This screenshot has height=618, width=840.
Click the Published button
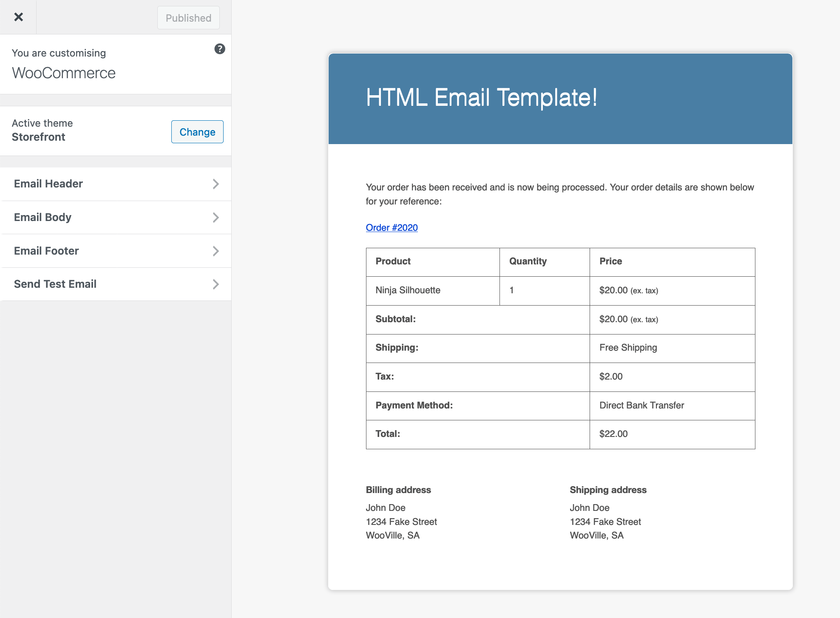click(x=188, y=18)
